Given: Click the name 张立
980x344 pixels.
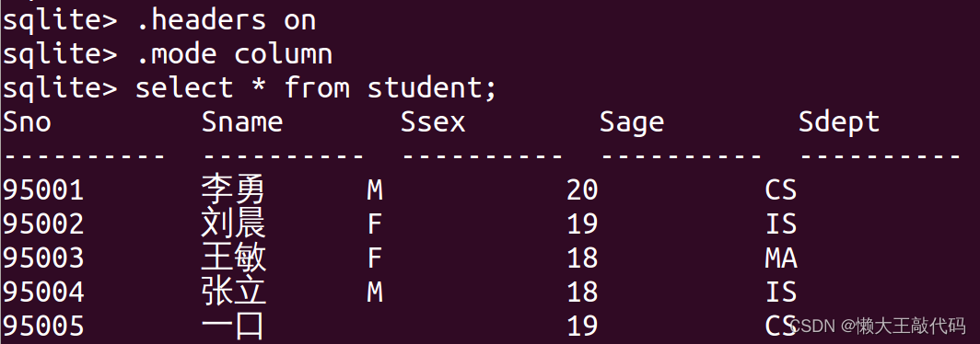Looking at the screenshot, I should (233, 292).
